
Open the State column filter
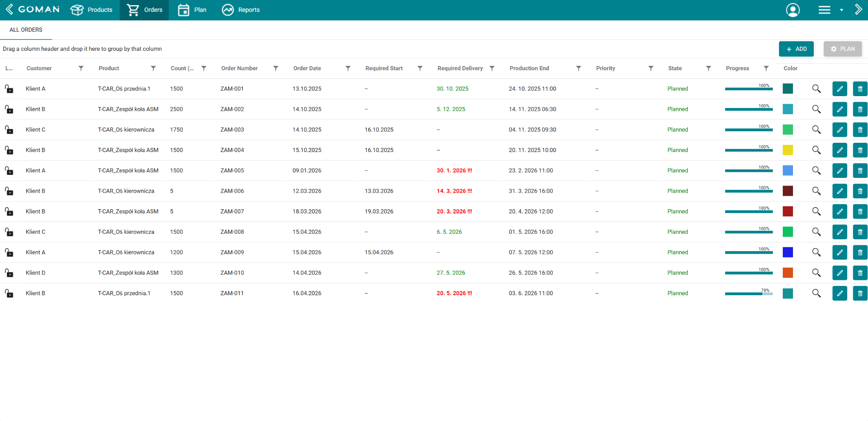point(708,68)
